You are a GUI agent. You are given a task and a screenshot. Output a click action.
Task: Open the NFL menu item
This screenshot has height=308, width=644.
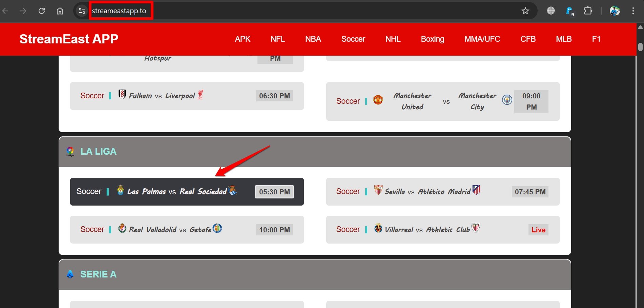[x=277, y=39]
